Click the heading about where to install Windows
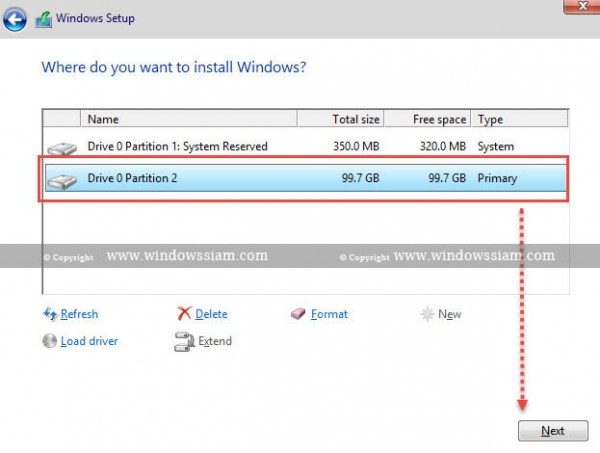Screen dimensions: 600x453 [174, 67]
